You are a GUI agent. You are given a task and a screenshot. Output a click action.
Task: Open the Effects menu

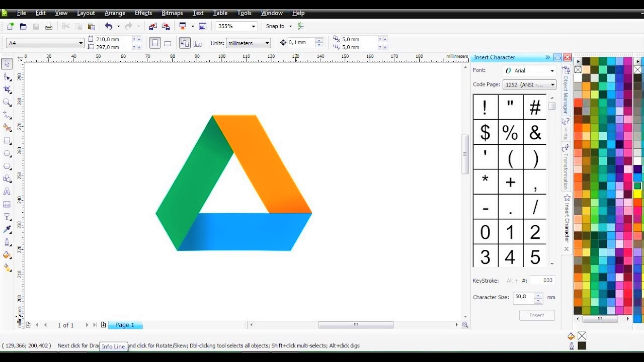pyautogui.click(x=143, y=13)
